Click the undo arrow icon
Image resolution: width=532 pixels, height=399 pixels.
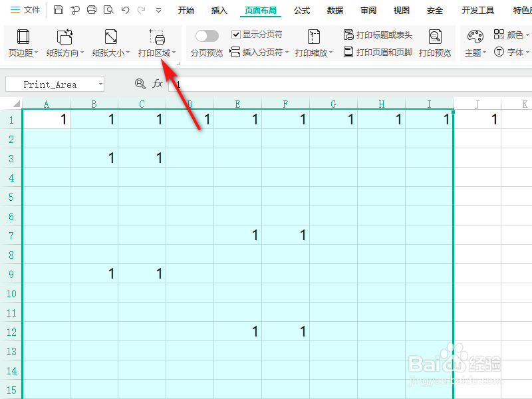[125, 10]
